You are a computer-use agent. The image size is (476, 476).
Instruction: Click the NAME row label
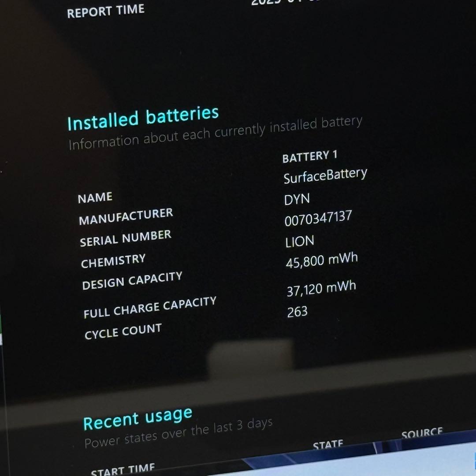point(95,197)
